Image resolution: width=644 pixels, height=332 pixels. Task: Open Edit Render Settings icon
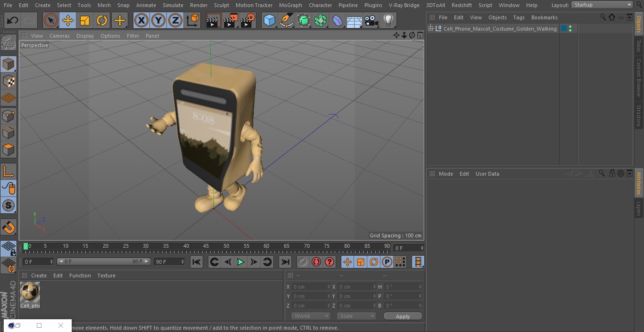(248, 20)
